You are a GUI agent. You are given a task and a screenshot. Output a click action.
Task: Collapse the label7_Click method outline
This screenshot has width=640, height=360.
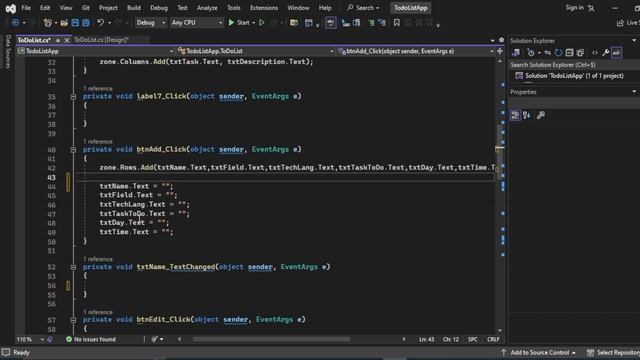coord(73,97)
